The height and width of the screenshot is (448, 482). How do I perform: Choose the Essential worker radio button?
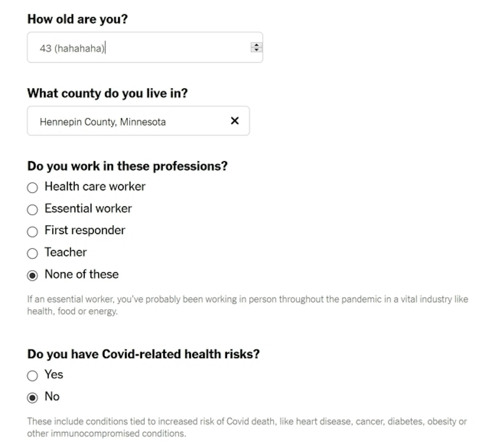pos(32,210)
